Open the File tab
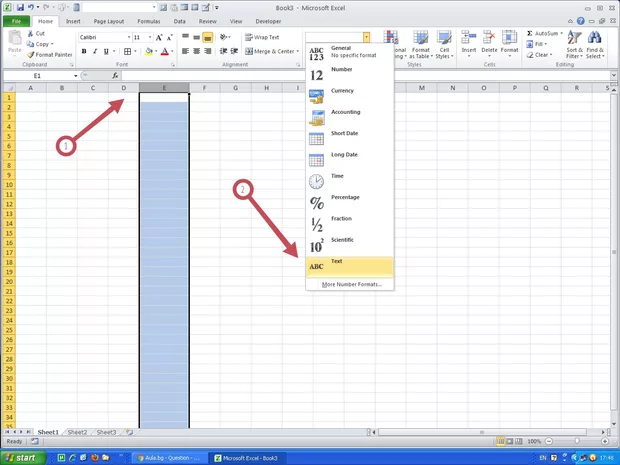620x465 pixels. click(x=16, y=21)
